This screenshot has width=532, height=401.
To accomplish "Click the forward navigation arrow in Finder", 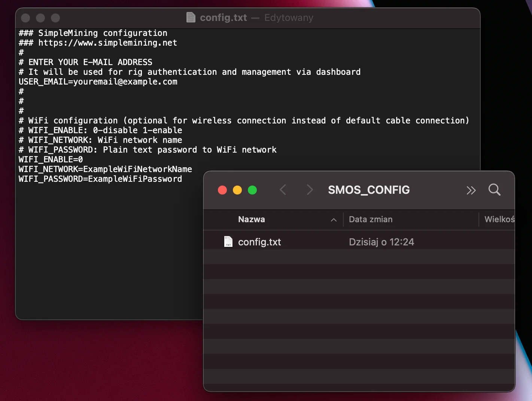I will [310, 190].
